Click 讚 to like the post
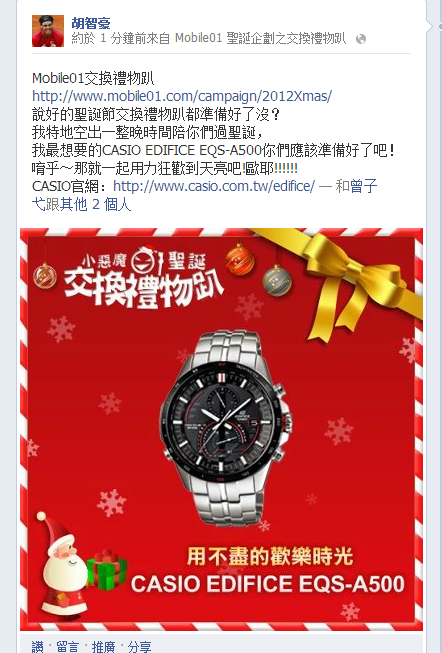The height and width of the screenshot is (653, 442). point(37,647)
